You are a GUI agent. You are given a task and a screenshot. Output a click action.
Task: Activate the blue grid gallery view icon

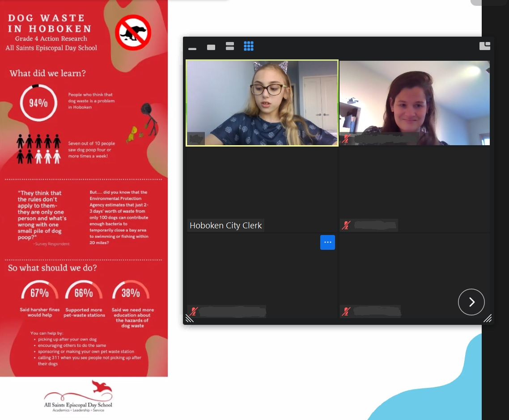[249, 46]
